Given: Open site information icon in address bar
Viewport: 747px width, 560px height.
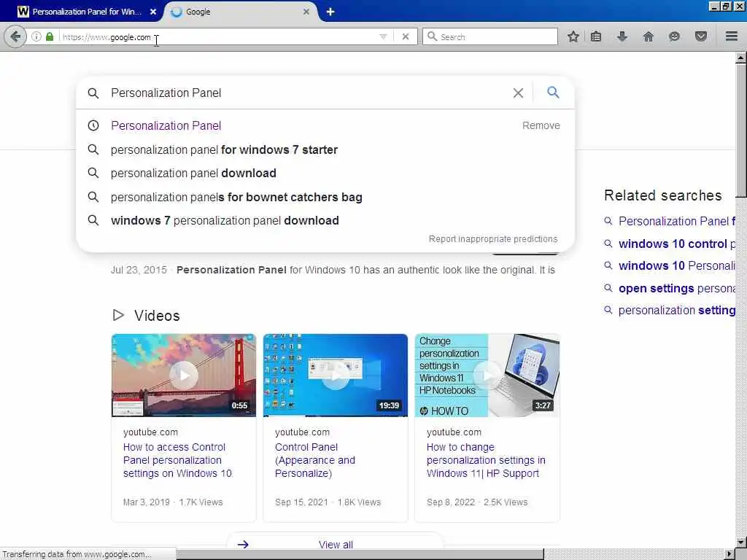Looking at the screenshot, I should coord(36,36).
